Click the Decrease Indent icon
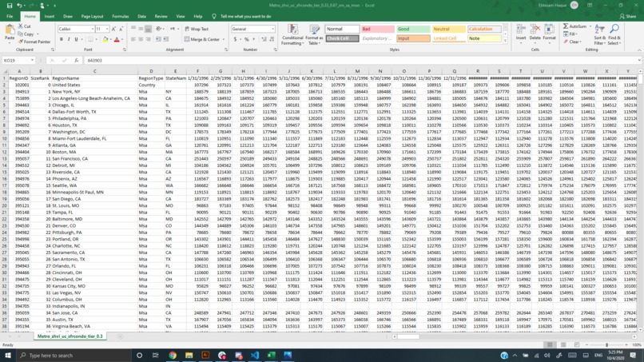 [x=158, y=39]
